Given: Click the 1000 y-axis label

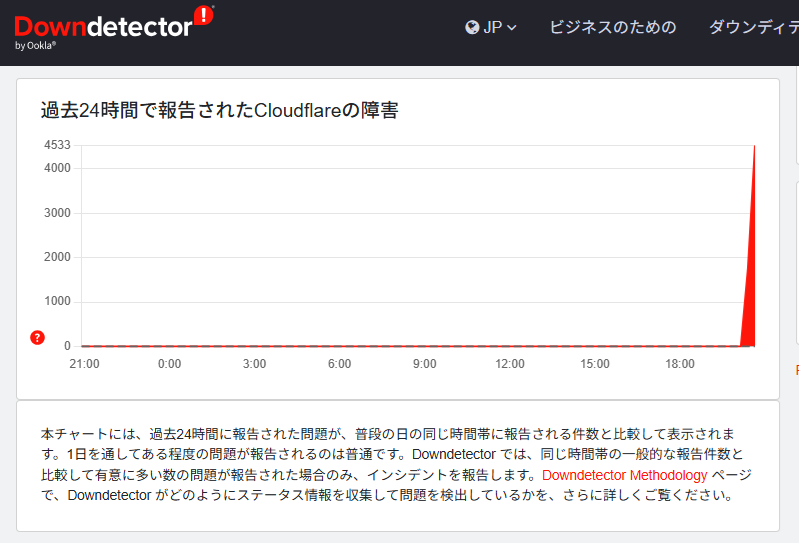Looking at the screenshot, I should [x=57, y=301].
